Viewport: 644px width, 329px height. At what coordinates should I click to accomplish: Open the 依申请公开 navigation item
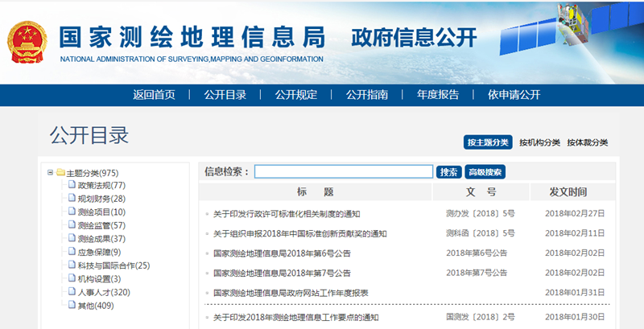514,95
